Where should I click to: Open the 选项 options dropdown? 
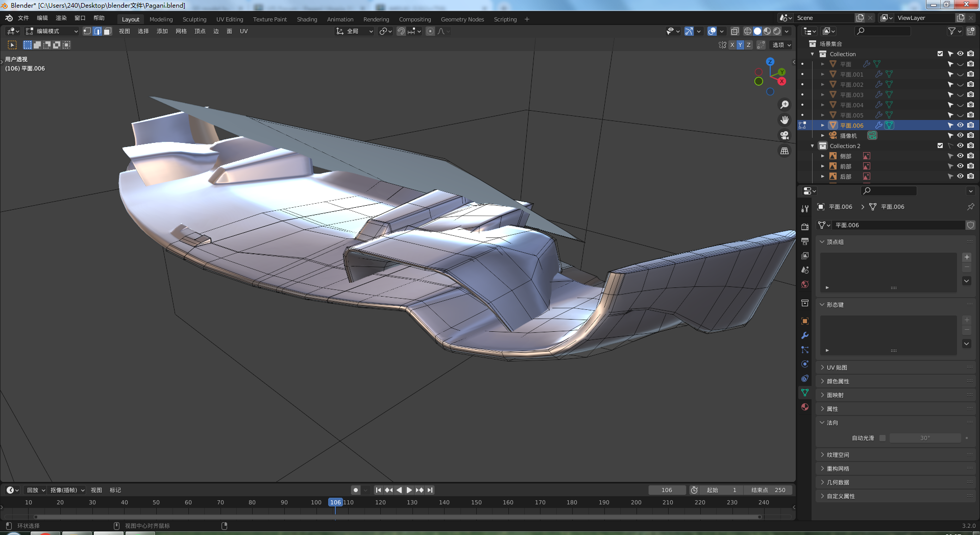click(781, 45)
